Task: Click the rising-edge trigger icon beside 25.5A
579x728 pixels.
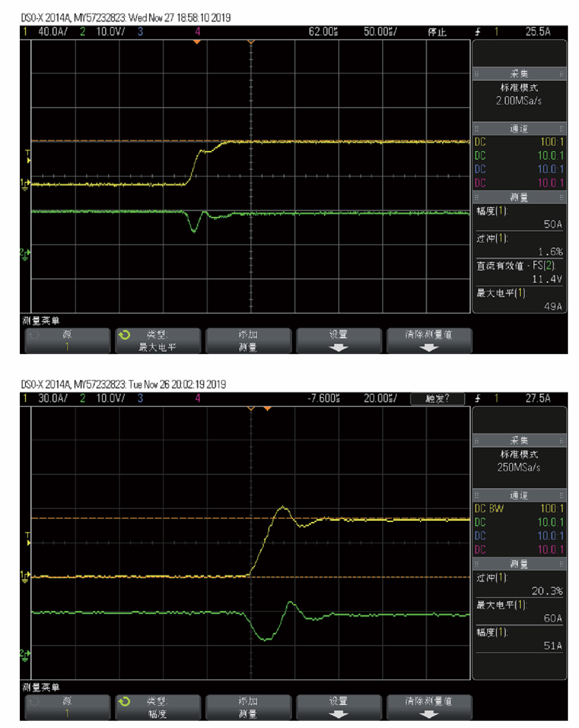Action: click(477, 32)
